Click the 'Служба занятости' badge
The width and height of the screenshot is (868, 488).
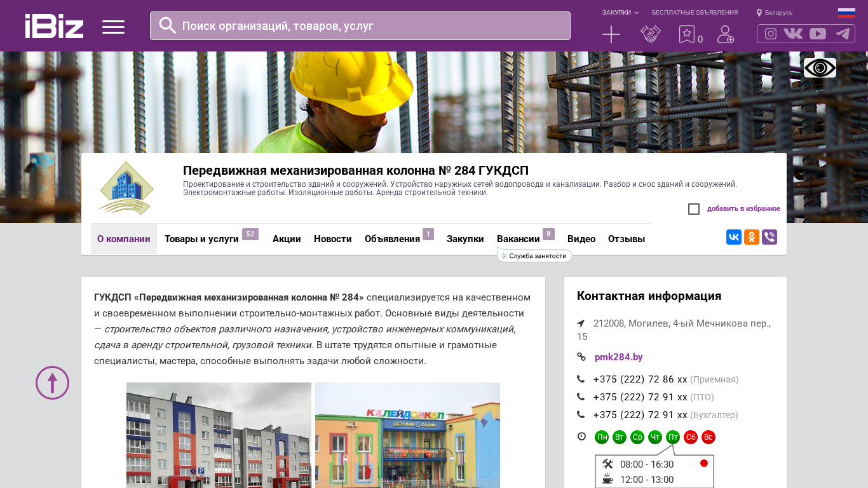click(x=534, y=256)
